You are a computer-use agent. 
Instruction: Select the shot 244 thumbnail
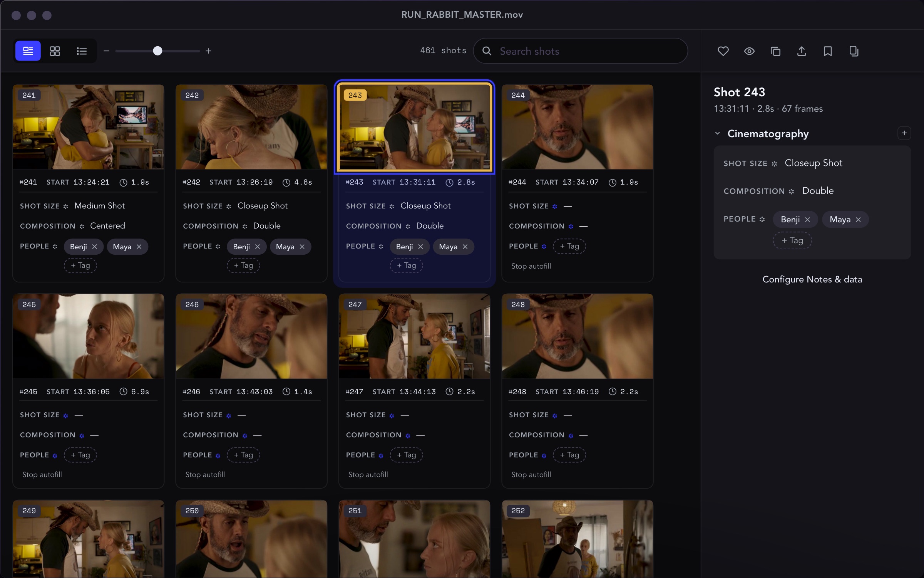[x=577, y=127]
